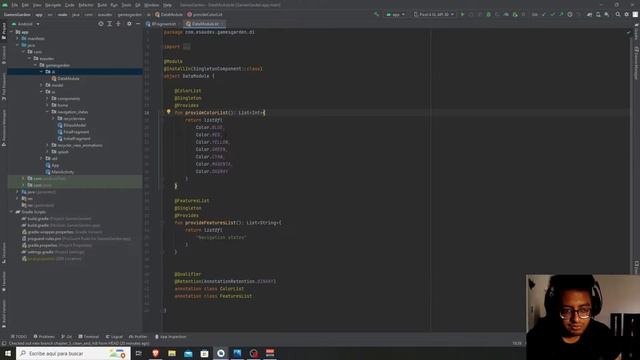This screenshot has height=360, width=640.
Task: Commit changes using Git checkmark icon
Action: point(552,14)
